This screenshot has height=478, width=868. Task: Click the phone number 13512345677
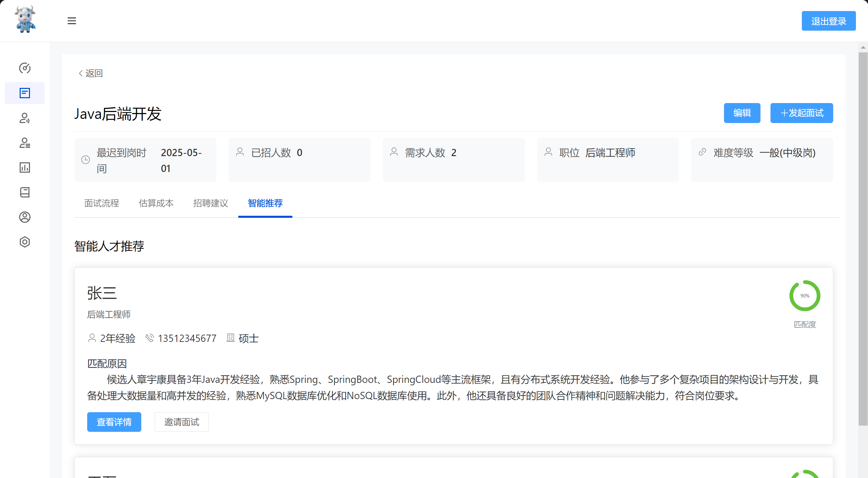click(187, 338)
